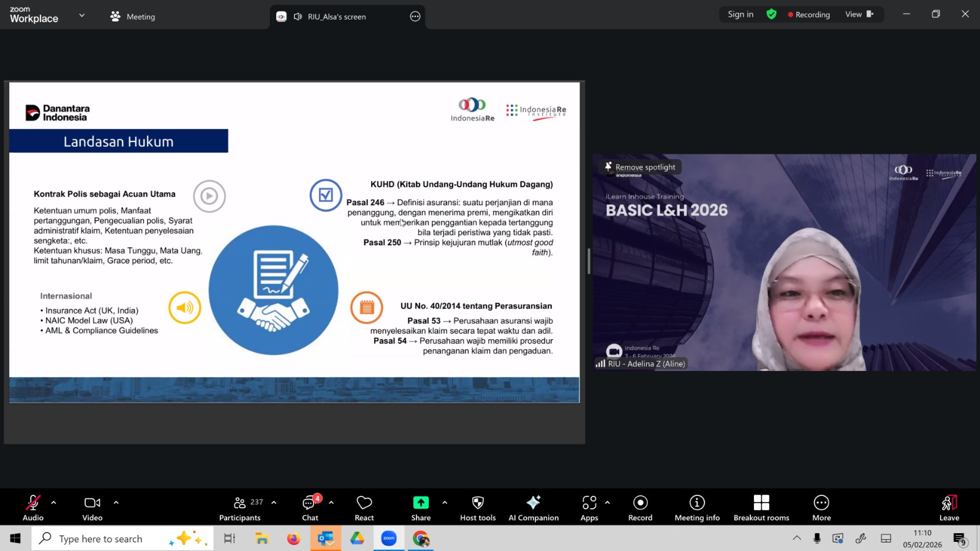Switch to the Meeting tab
The width and height of the screenshot is (980, 551).
click(x=133, y=17)
